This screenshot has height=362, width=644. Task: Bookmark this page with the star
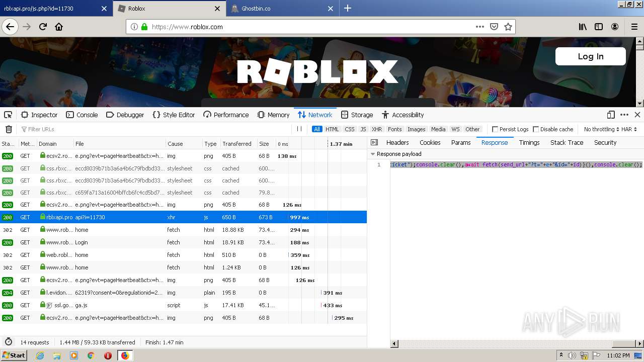(x=508, y=27)
